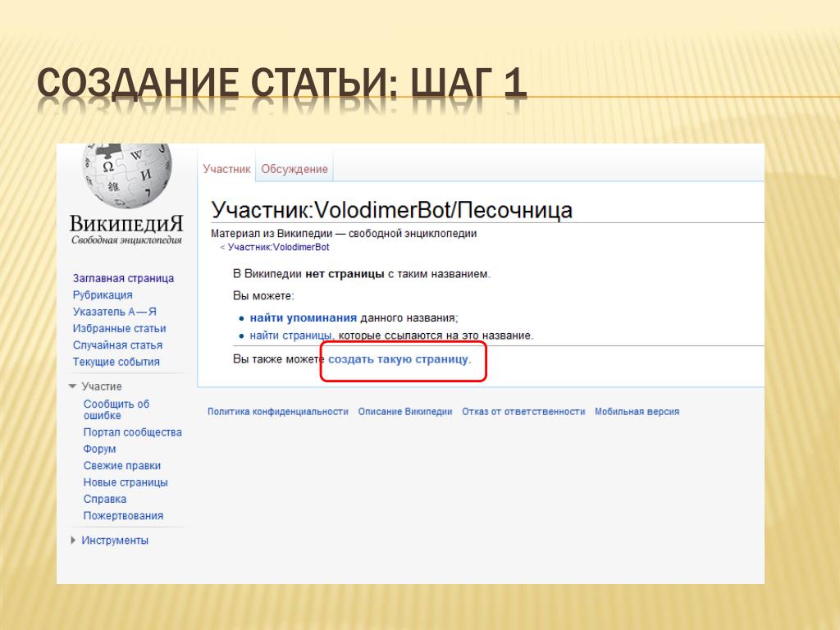Click the Википедия wordmark text
This screenshot has width=840, height=630.
[126, 223]
